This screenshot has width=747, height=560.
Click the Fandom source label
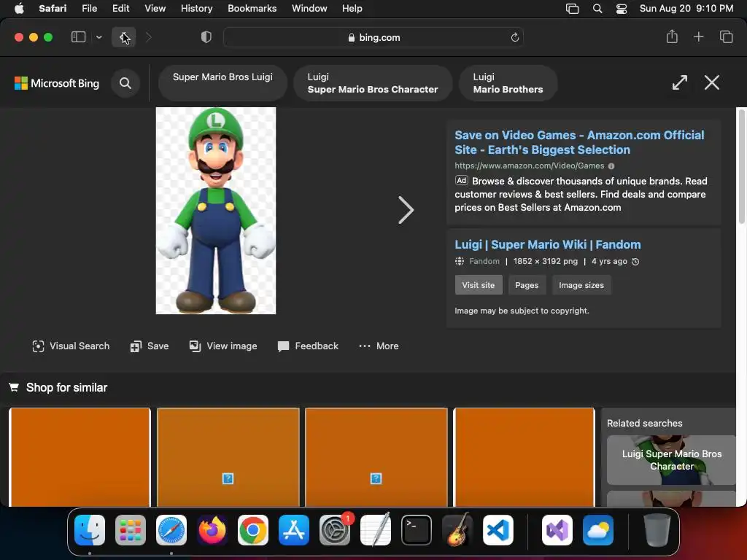(x=484, y=262)
